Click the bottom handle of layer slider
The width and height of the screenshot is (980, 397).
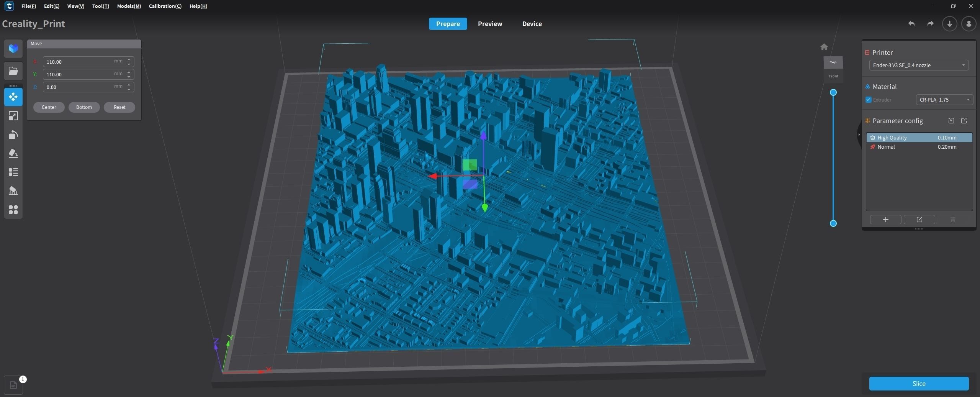click(x=833, y=223)
